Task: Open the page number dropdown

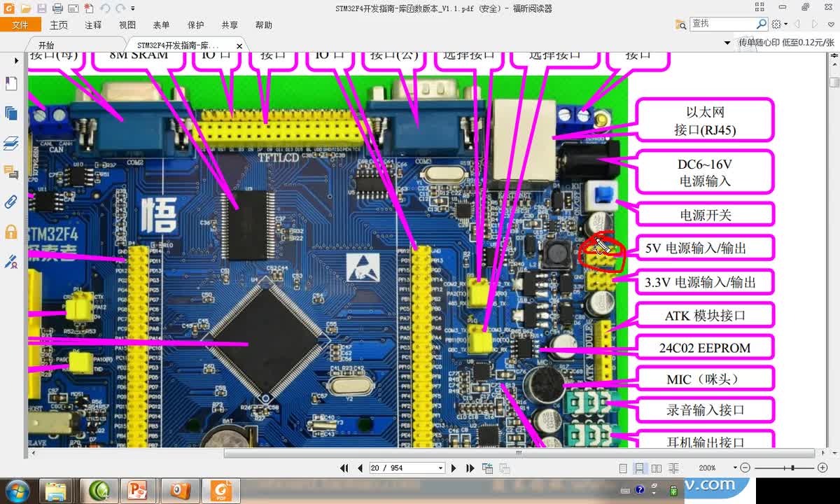Action: 441,468
